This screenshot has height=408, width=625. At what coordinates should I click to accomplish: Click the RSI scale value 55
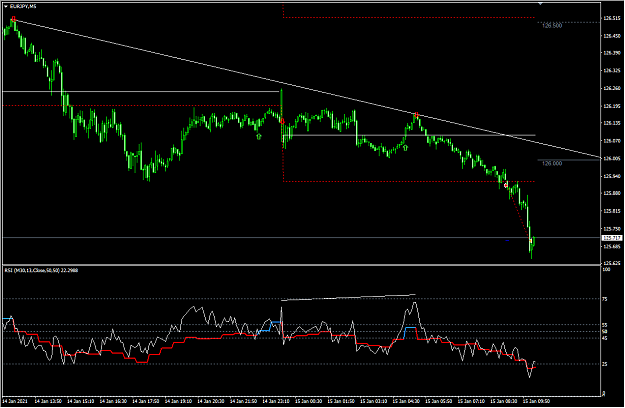[605, 325]
